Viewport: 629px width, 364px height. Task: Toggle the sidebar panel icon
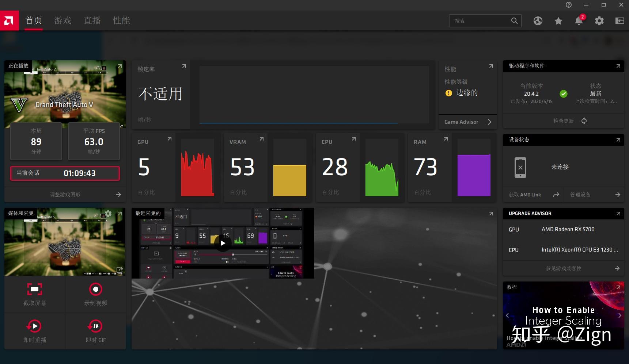pos(620,21)
